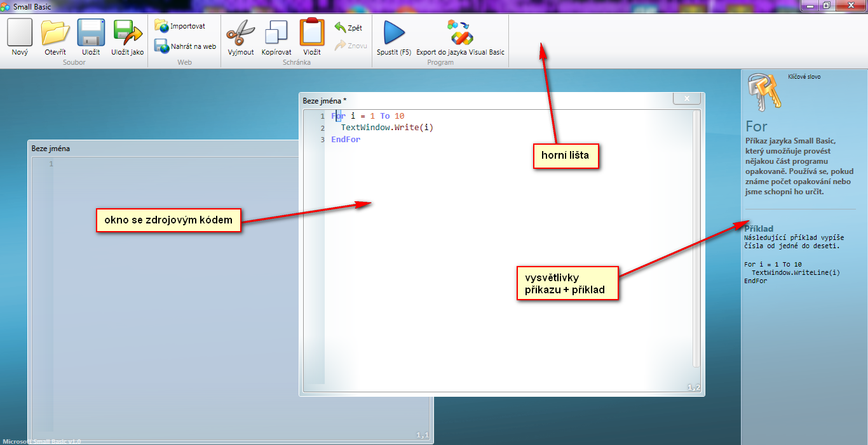Copy selection with the Kopírovat icon

click(x=276, y=33)
